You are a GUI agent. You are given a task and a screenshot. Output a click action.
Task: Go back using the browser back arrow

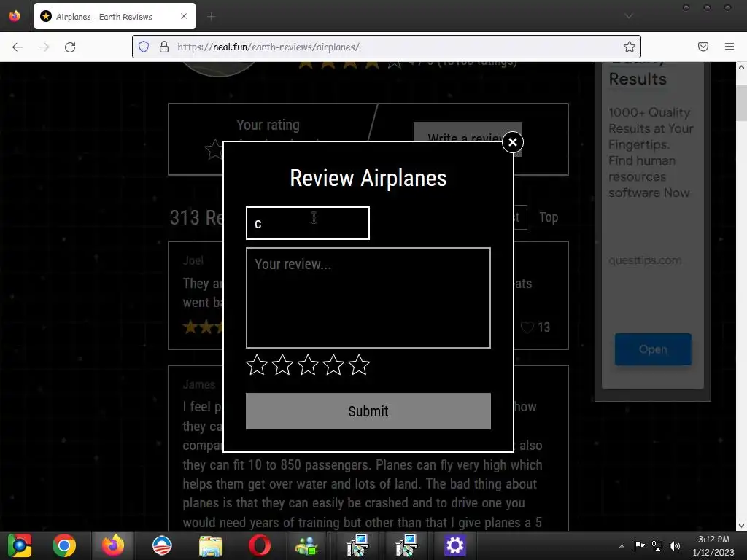pos(18,47)
